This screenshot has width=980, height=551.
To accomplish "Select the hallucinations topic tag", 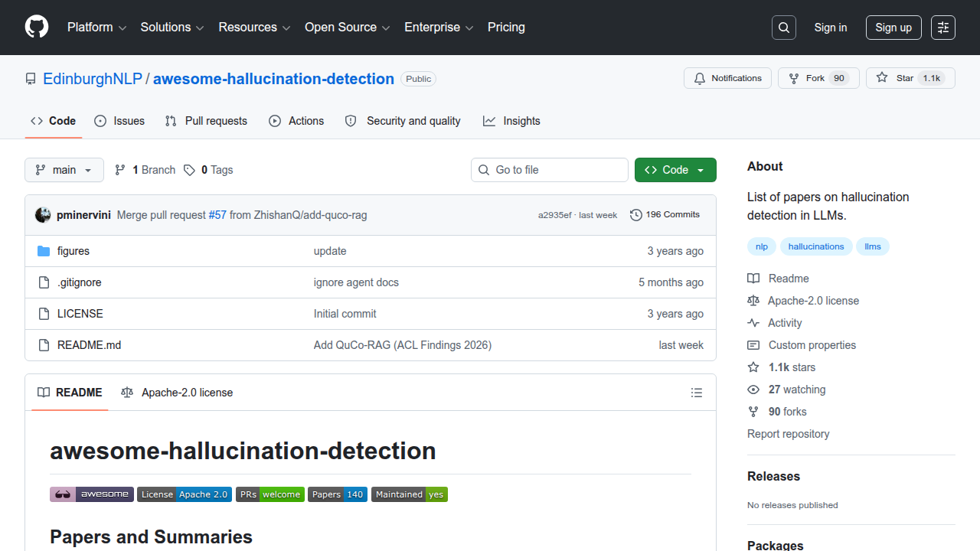I will 816,246.
